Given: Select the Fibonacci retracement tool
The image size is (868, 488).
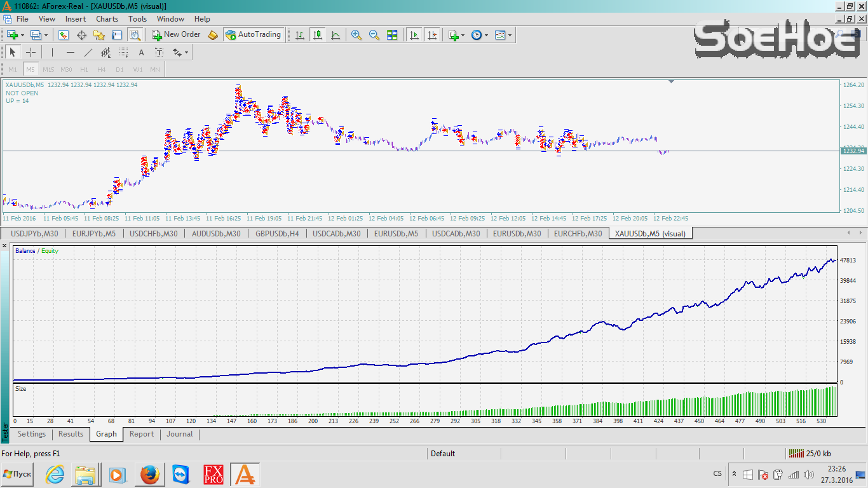Looking at the screenshot, I should click(123, 53).
